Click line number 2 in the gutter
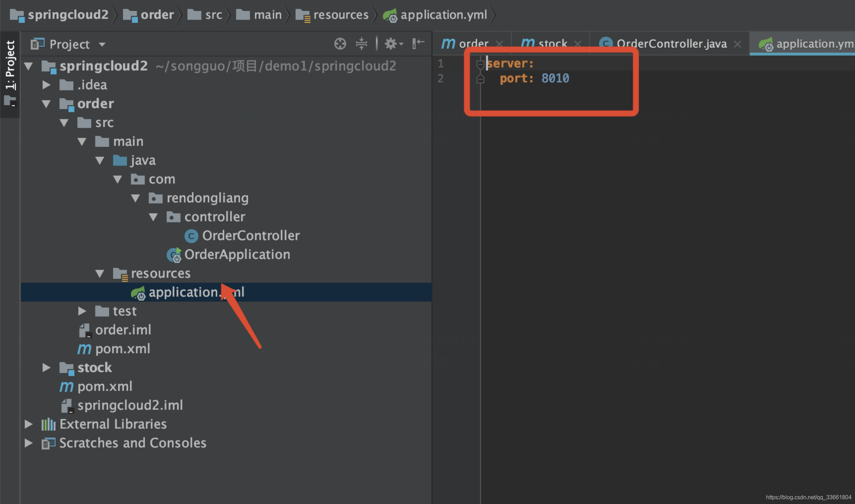This screenshot has width=855, height=504. 441,78
